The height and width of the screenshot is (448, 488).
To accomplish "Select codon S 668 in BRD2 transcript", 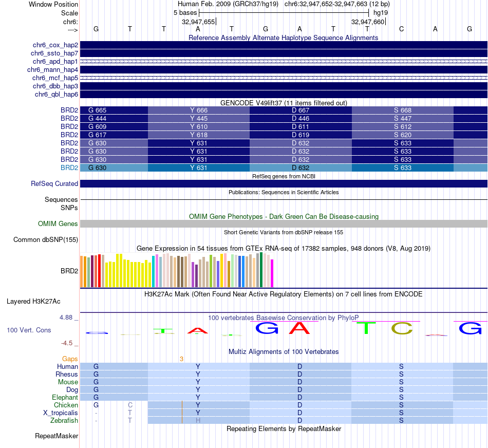I will pyautogui.click(x=402, y=110).
